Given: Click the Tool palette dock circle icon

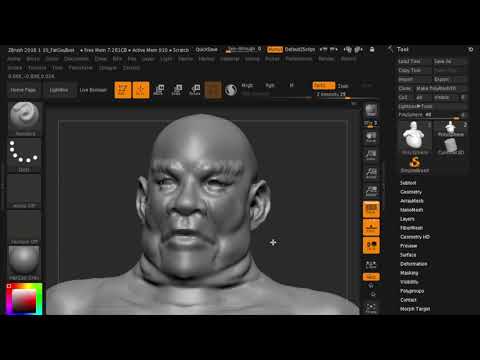Looking at the screenshot, I should (471, 49).
